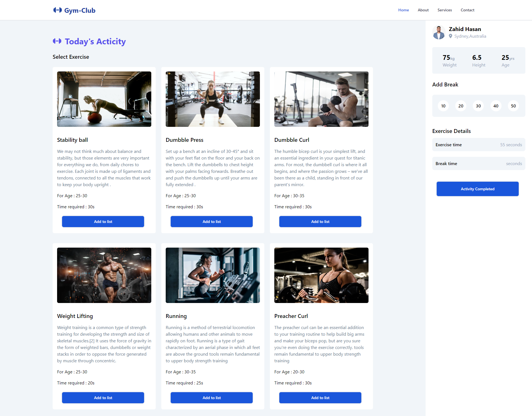Click the location pin icon near Sydney,Australia

(x=451, y=36)
